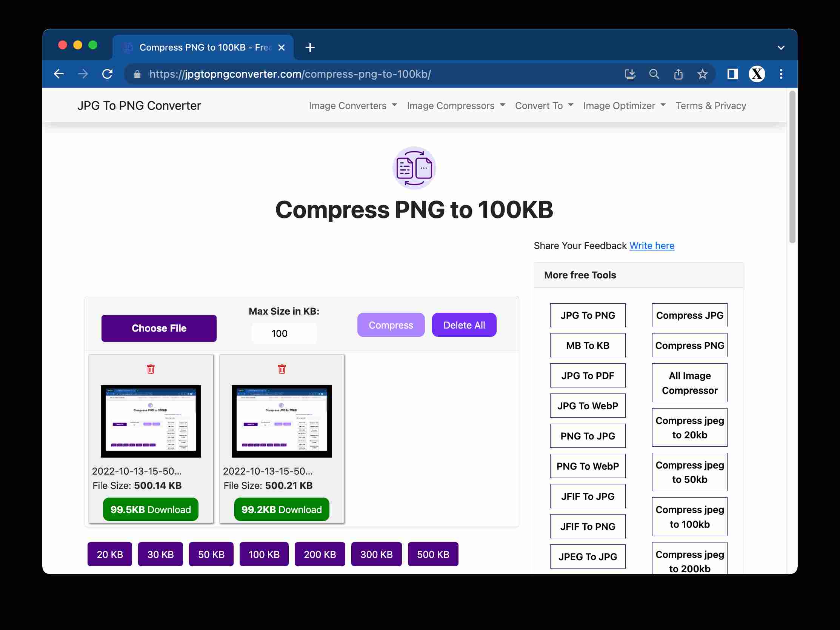840x630 pixels.
Task: Open the Image Optimizer menu
Action: click(624, 105)
